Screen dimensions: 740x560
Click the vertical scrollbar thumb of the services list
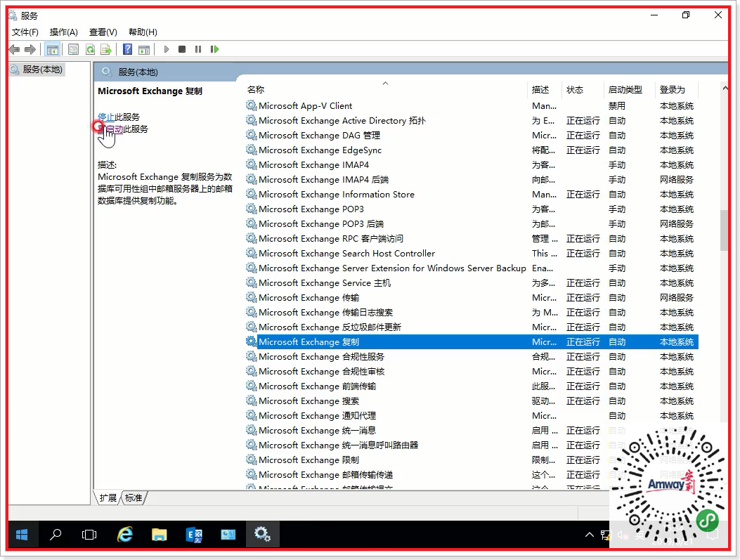(x=724, y=230)
